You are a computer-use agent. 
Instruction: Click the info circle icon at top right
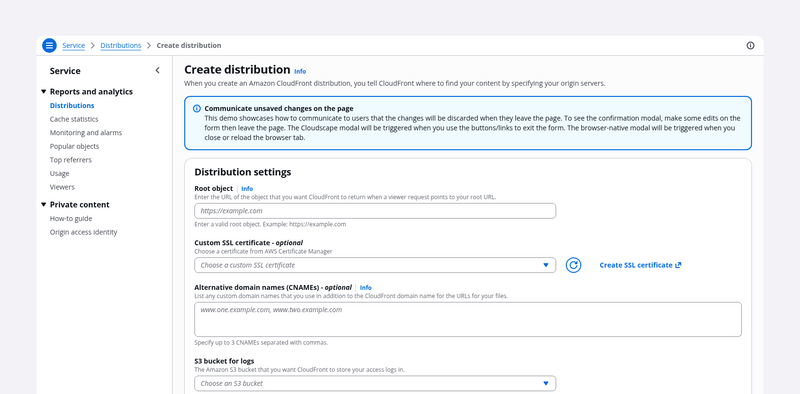click(x=750, y=45)
